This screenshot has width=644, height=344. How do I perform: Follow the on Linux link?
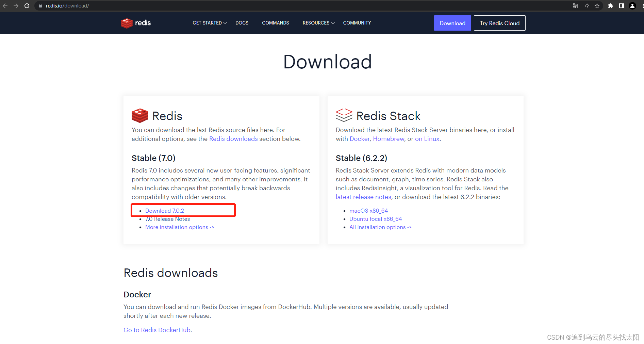(427, 139)
